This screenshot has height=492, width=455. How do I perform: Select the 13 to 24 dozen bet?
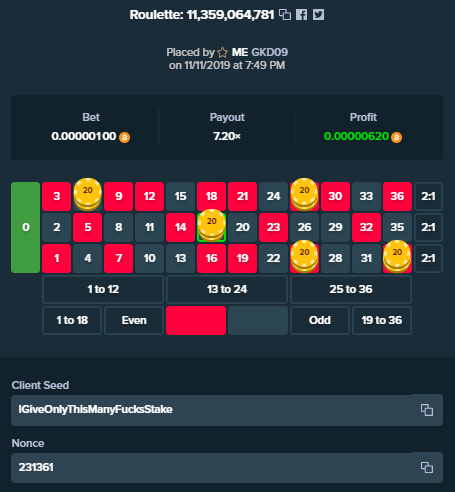(227, 289)
